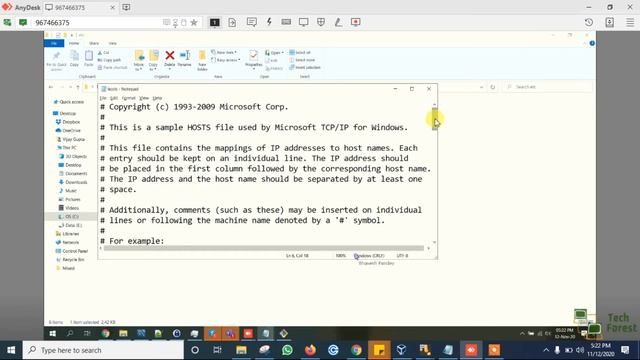Click the Paste icon in Explorer ribbon

coord(89,58)
